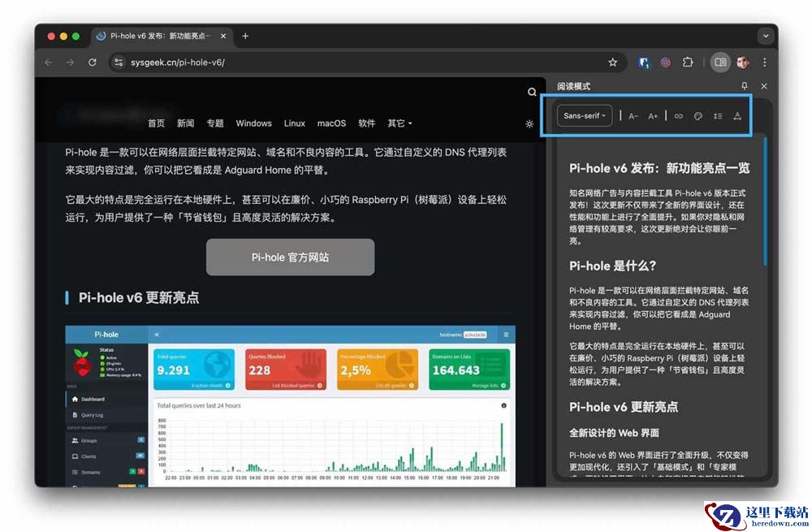The width and height of the screenshot is (812, 532).
Task: Expand the 其它 navigation menu
Action: point(400,123)
